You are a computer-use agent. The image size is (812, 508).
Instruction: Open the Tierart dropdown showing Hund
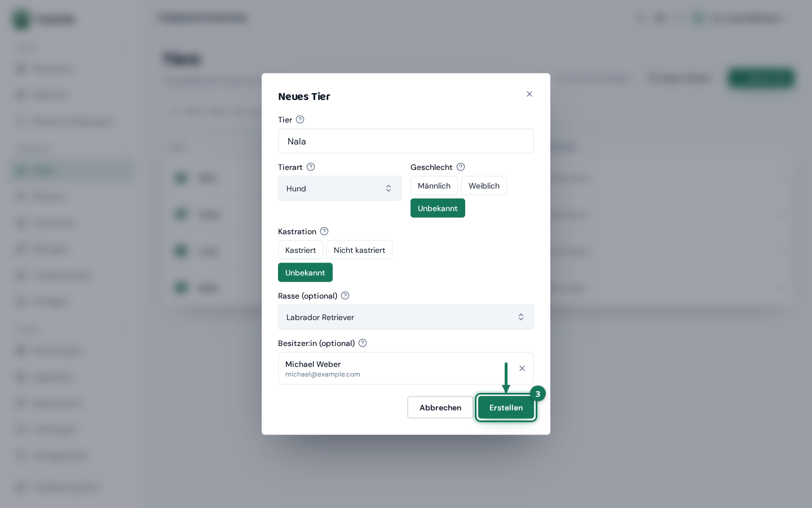click(339, 189)
